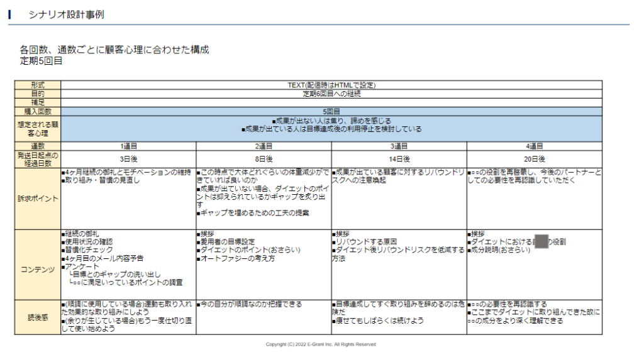The image size is (644, 357).
Task: Click the E-Grant copyright footer text
Action: tap(321, 344)
